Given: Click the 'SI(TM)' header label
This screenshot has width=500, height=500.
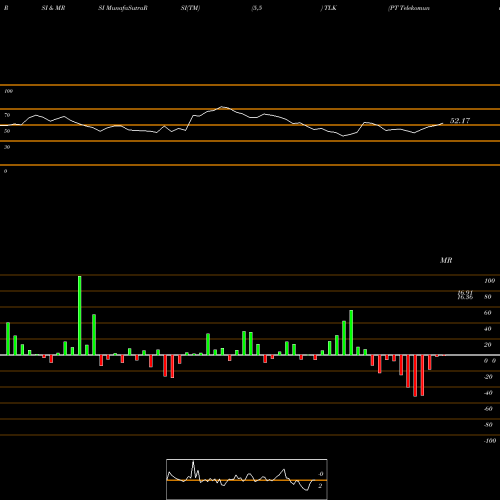Looking at the screenshot, I should 190,8.
